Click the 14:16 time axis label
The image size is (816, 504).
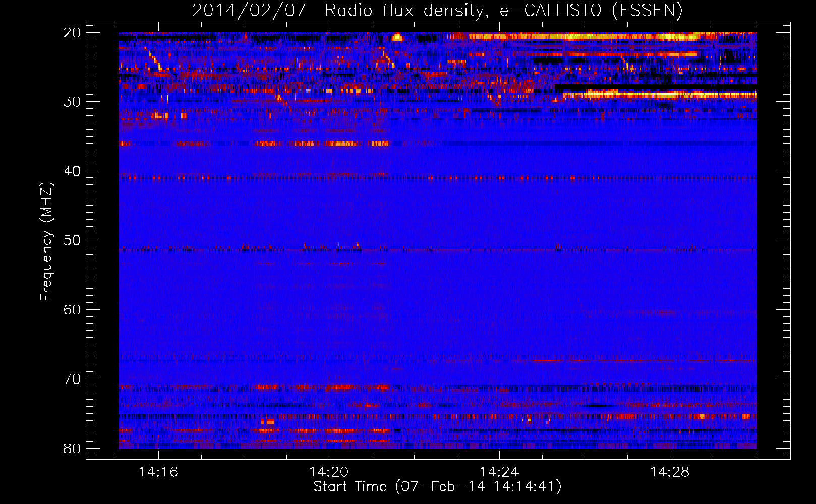tap(159, 472)
